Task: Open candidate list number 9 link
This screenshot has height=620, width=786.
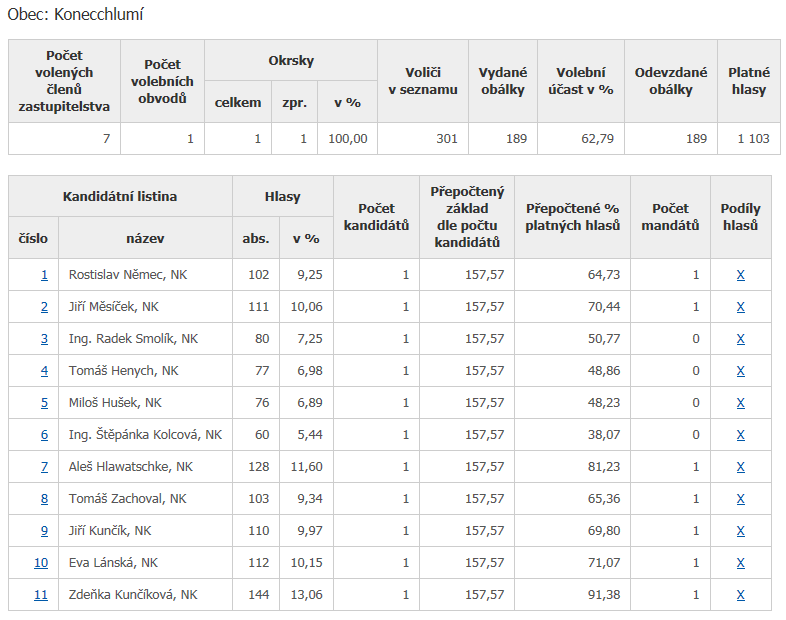Action: point(44,531)
